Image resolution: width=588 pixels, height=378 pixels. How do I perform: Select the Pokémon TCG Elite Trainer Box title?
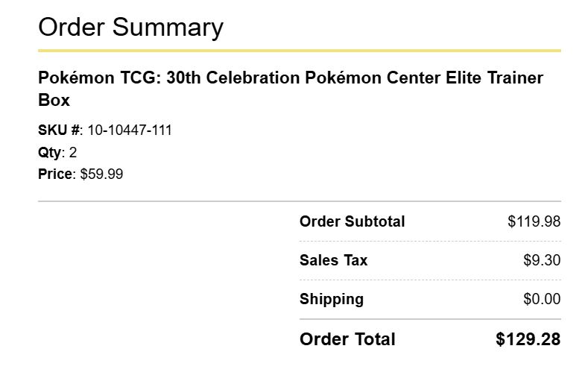coord(291,89)
